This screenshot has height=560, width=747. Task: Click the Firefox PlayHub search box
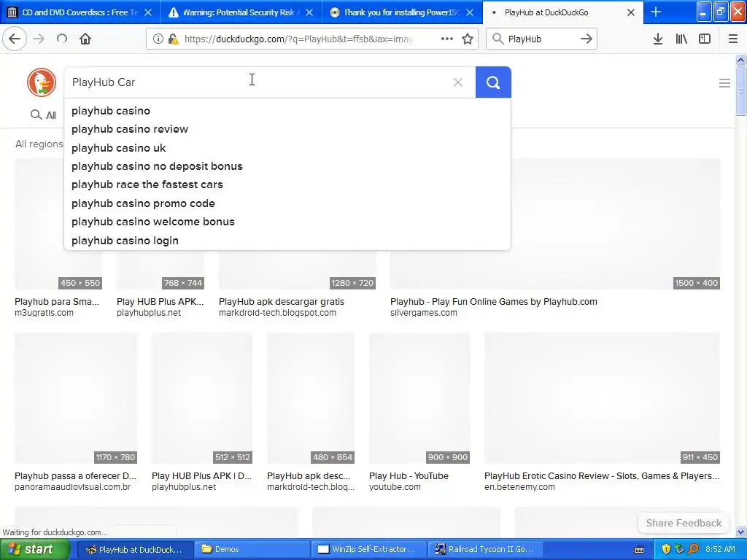(x=541, y=39)
